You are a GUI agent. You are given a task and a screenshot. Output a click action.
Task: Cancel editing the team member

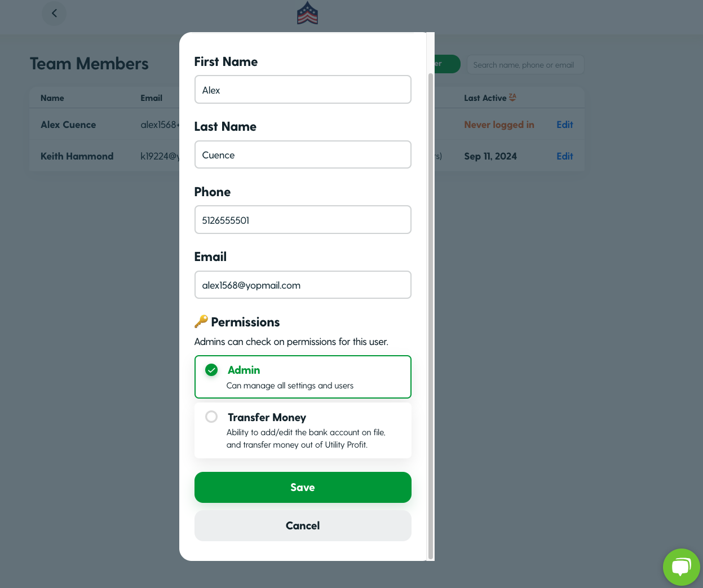click(x=303, y=525)
